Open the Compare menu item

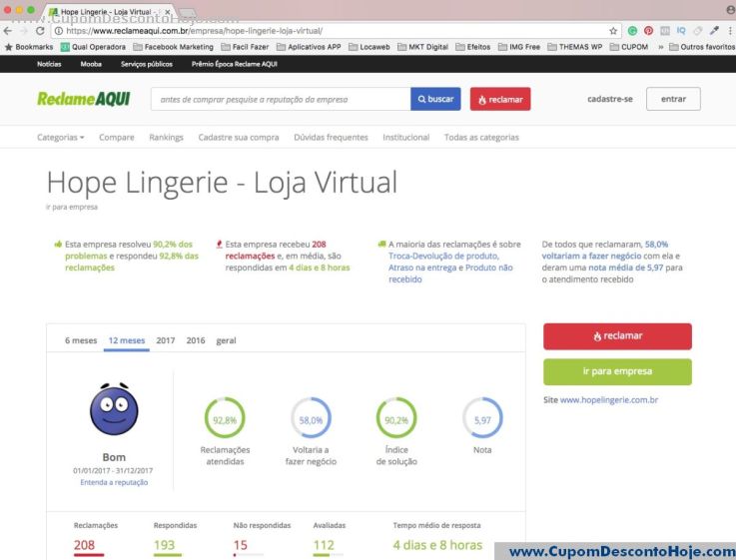click(x=117, y=138)
